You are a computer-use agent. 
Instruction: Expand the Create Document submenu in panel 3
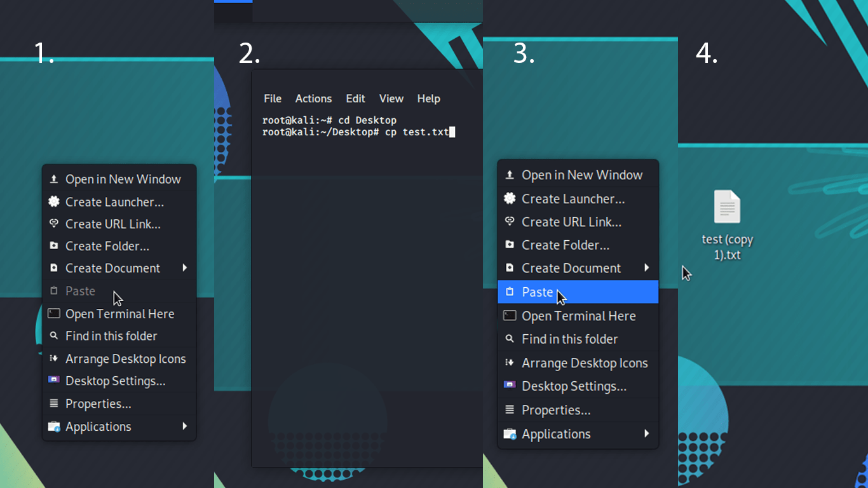[x=648, y=268]
